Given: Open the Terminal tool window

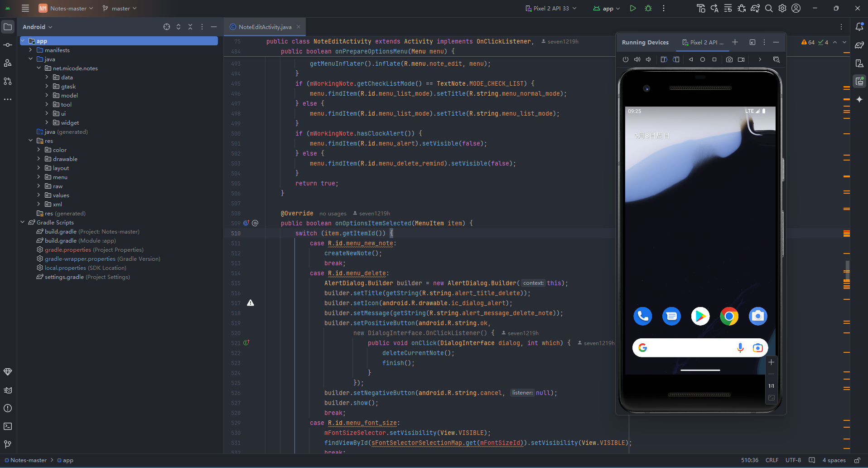Looking at the screenshot, I should point(8,426).
